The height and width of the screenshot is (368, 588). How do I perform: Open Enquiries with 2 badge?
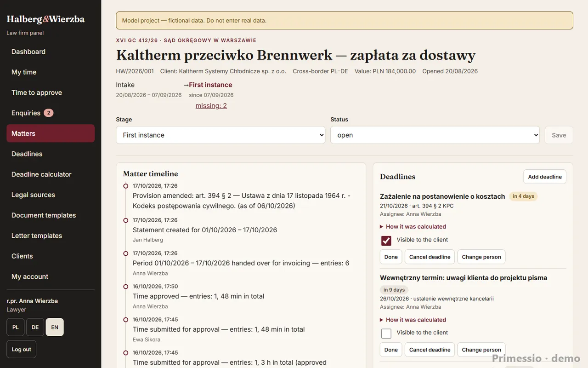pyautogui.click(x=51, y=113)
